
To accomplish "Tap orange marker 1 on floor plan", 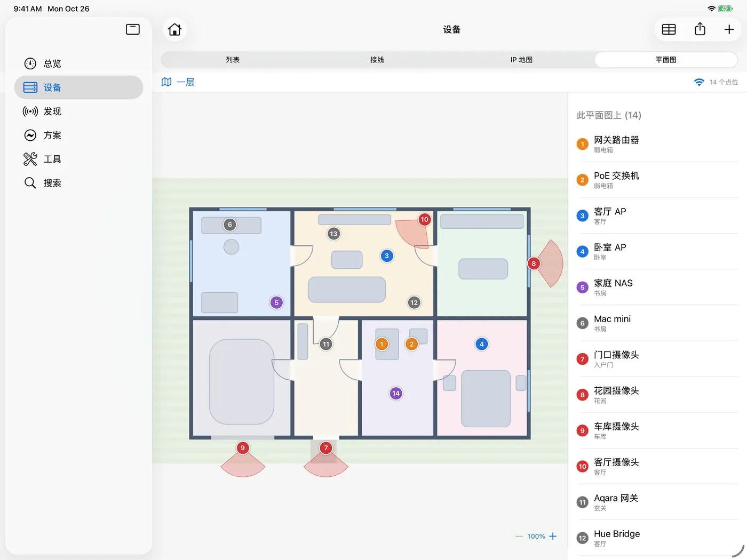I will [382, 344].
